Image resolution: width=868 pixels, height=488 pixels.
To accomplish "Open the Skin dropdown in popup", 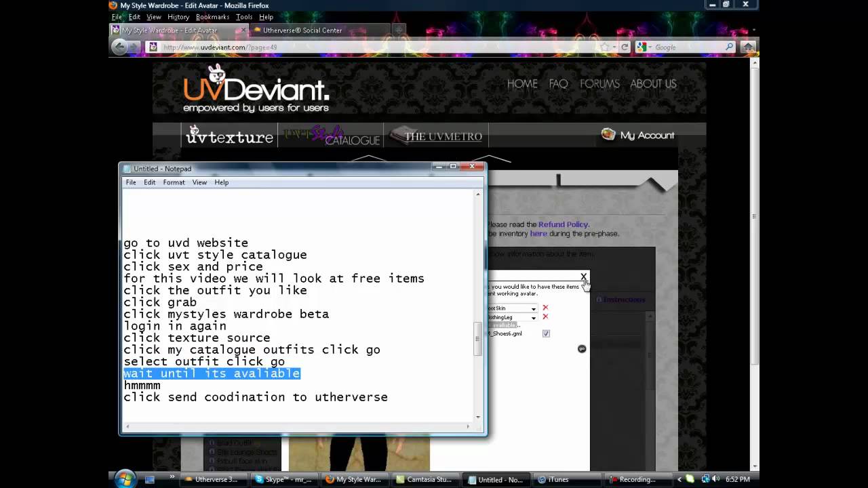I will click(533, 308).
